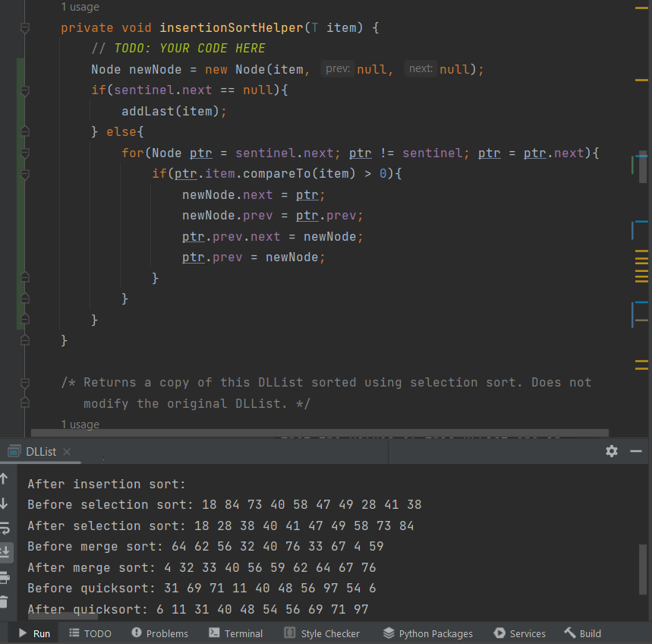Open Run panel settings gear
This screenshot has width=652, height=644.
612,451
